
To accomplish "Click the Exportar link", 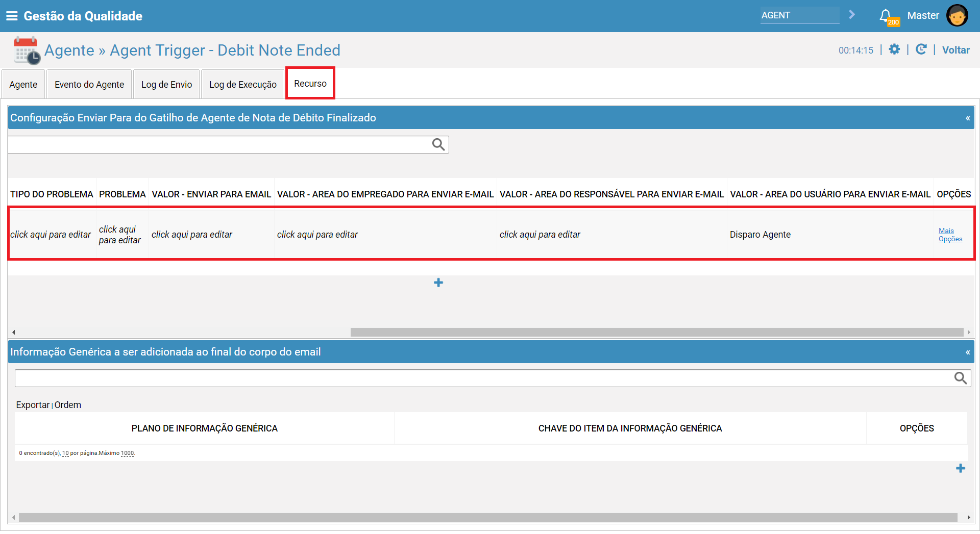I will click(33, 405).
